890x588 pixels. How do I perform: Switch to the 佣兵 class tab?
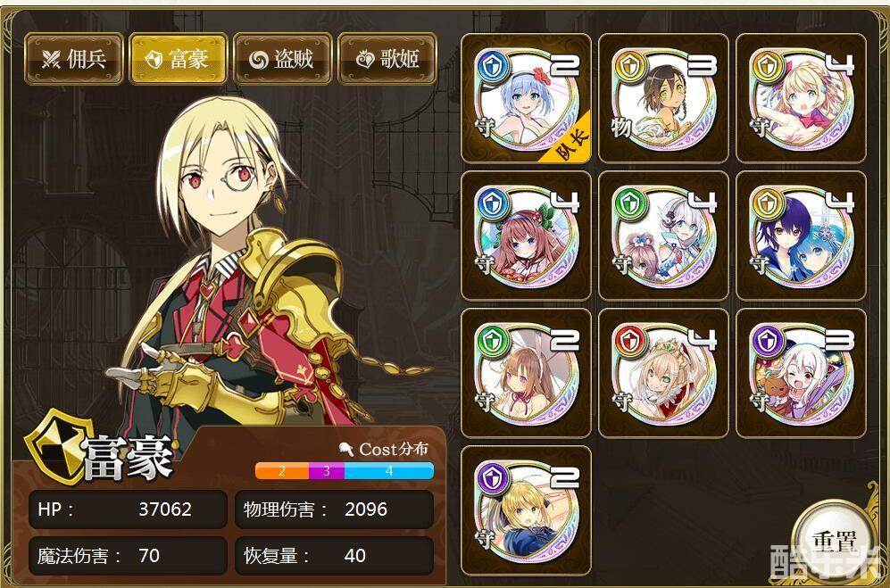coord(74,59)
